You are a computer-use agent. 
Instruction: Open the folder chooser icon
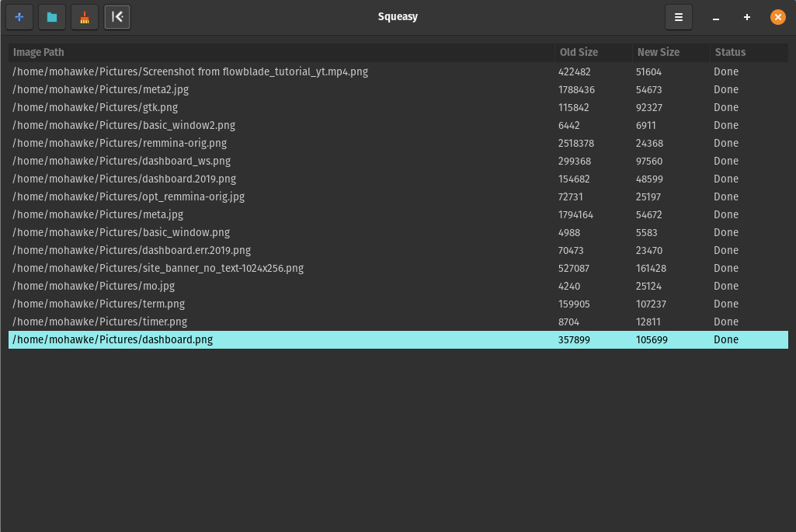(x=52, y=17)
